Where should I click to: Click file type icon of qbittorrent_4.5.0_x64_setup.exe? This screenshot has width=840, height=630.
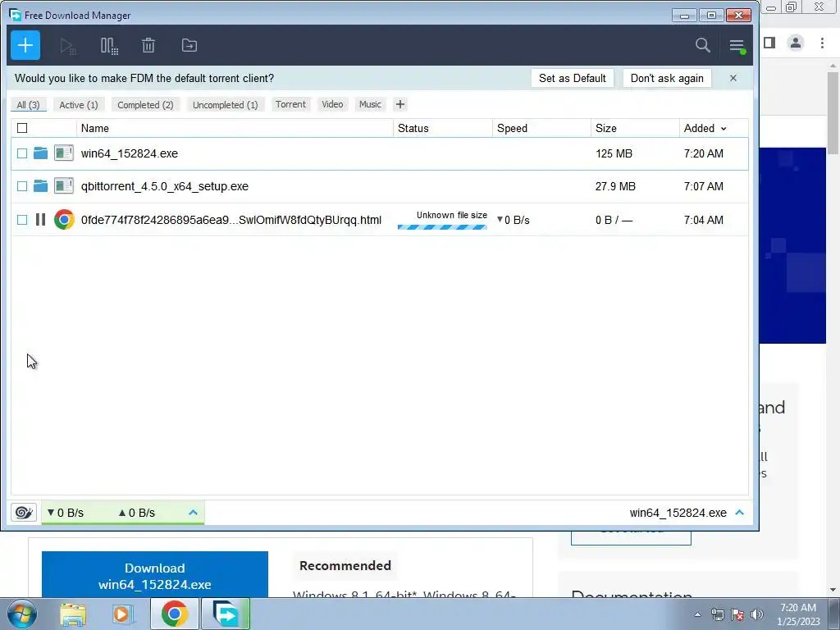tap(64, 186)
